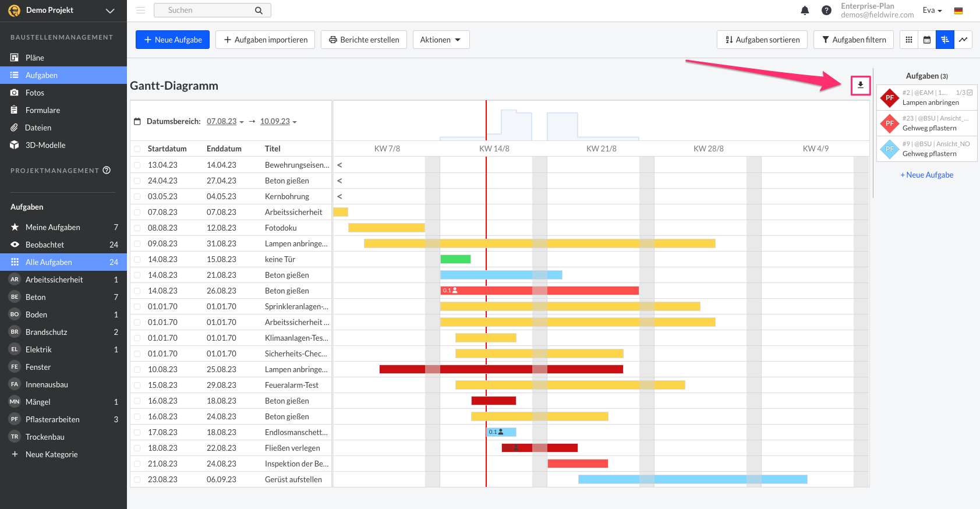
Task: Switch to the calendar view icon
Action: tap(927, 40)
